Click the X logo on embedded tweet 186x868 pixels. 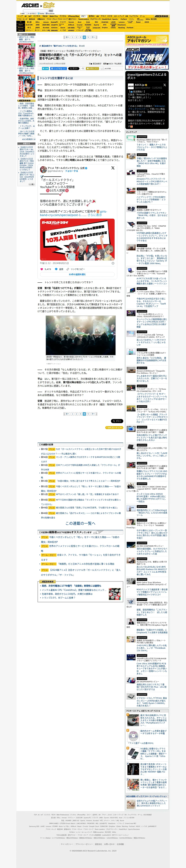(x=113, y=168)
